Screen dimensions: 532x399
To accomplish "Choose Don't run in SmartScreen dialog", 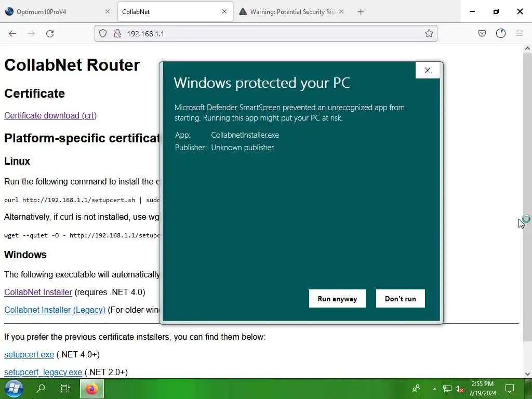I will 401,299.
